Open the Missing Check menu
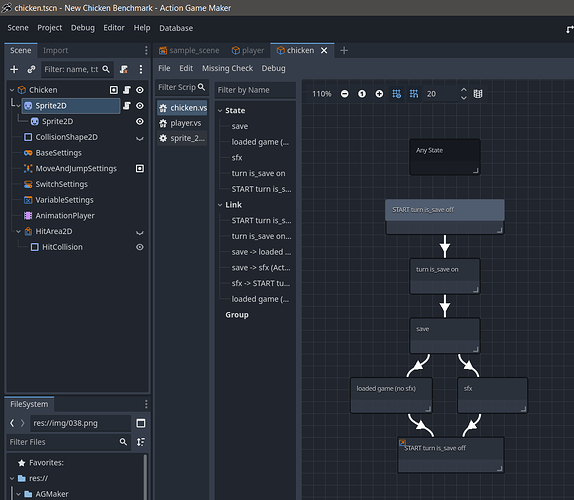Image resolution: width=574 pixels, height=500 pixels. click(x=227, y=68)
